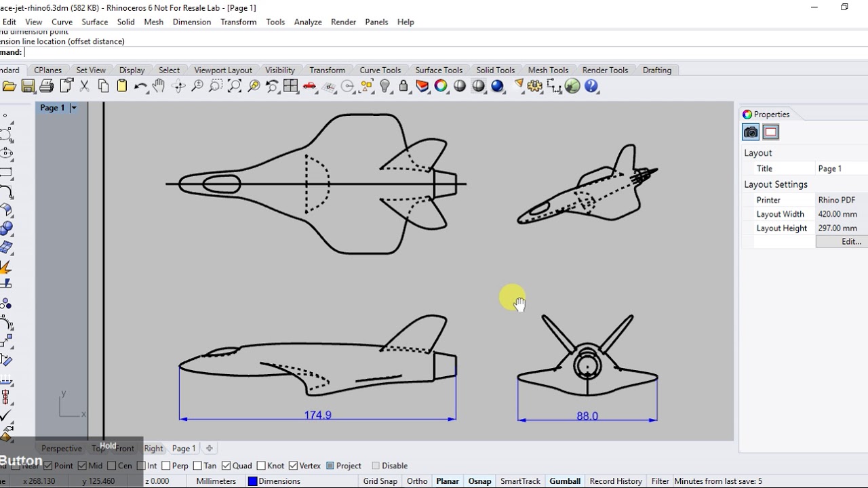The height and width of the screenshot is (488, 868).
Task: Click the Zoom Extents icon
Action: pyautogui.click(x=235, y=86)
